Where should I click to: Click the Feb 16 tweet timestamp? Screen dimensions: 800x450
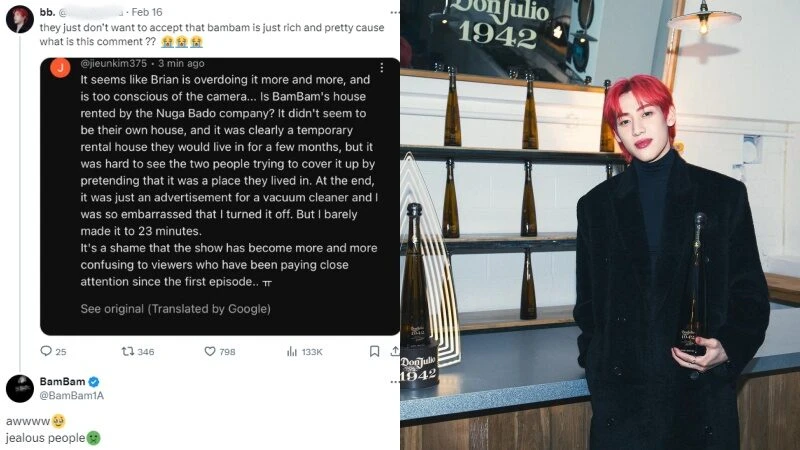147,12
